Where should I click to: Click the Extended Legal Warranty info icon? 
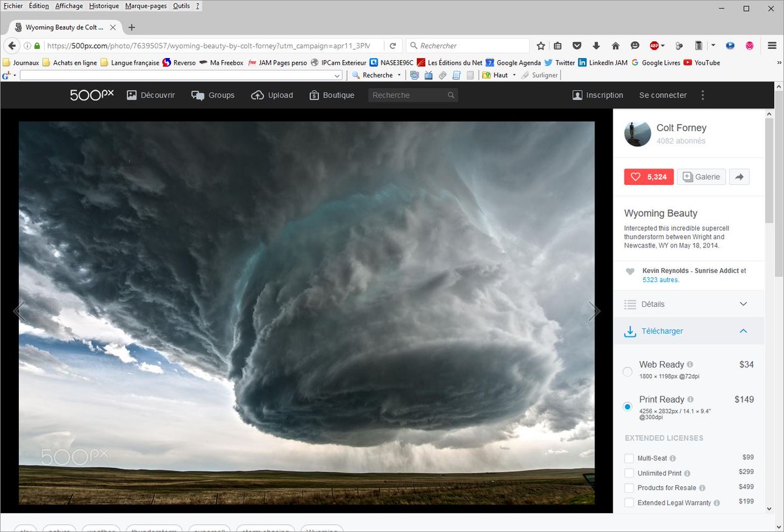(717, 503)
